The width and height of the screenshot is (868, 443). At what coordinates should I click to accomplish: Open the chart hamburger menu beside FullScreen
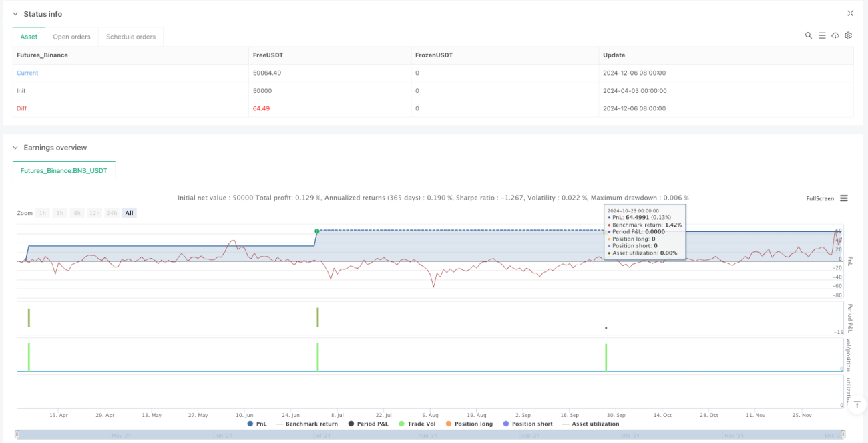point(844,198)
